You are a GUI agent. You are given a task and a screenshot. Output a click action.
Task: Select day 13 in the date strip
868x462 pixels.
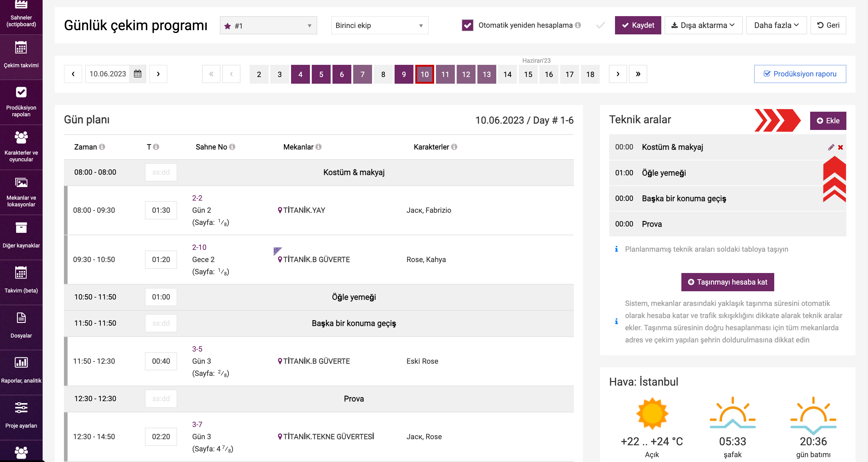(x=487, y=74)
